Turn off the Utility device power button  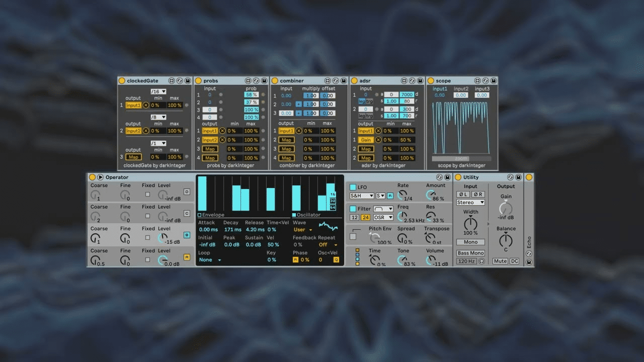pos(458,177)
